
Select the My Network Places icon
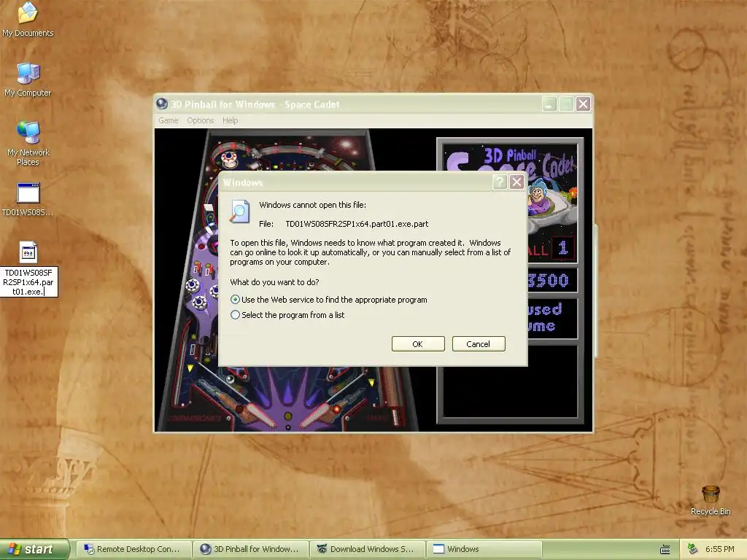click(28, 143)
